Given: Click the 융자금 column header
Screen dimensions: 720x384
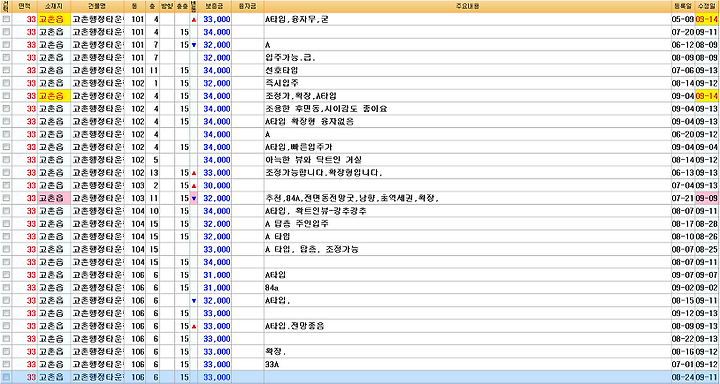Looking at the screenshot, I should [x=248, y=6].
